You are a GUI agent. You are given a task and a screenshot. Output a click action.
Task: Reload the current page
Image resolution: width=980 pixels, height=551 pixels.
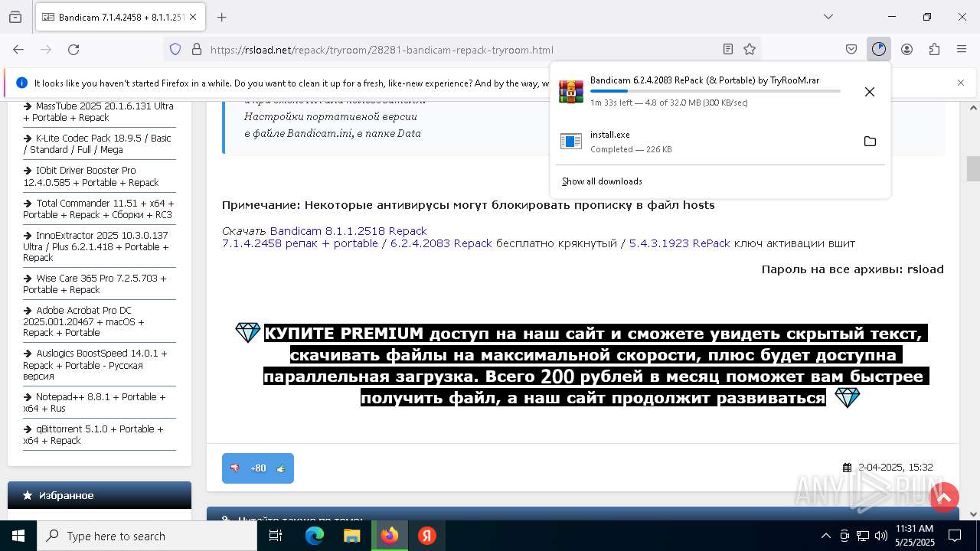(73, 49)
